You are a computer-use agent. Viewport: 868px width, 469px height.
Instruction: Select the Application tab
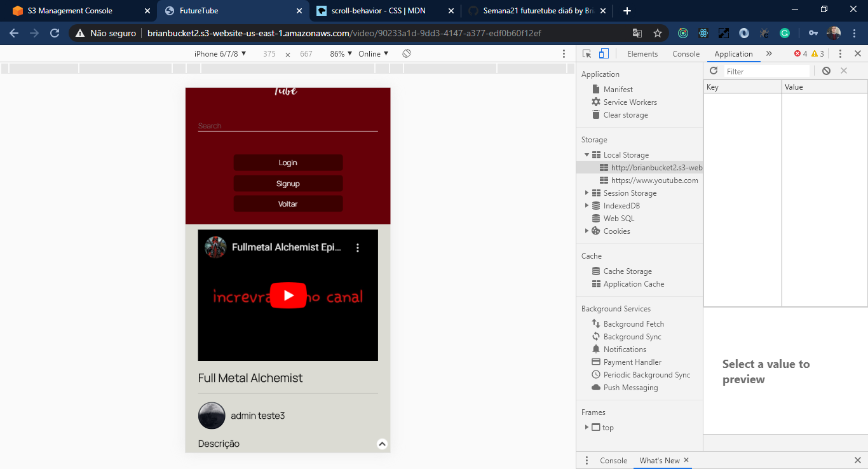[733, 54]
